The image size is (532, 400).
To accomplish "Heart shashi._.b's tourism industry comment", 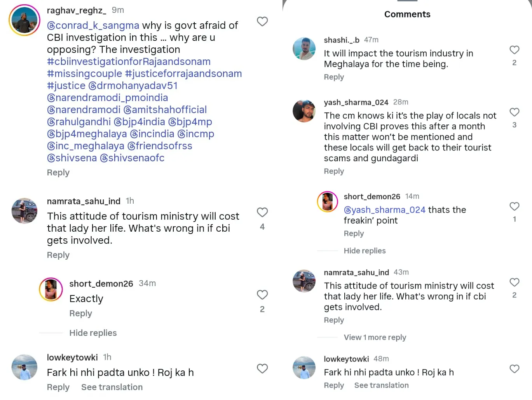I will coord(514,50).
